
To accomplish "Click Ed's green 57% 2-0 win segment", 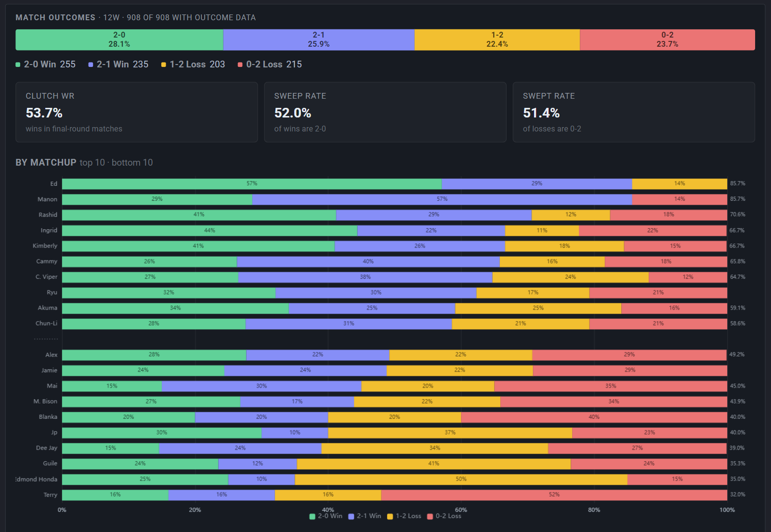I will point(252,184).
